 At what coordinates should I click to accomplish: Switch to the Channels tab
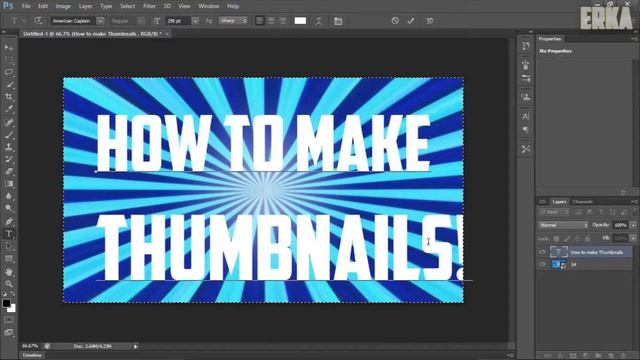click(x=582, y=202)
